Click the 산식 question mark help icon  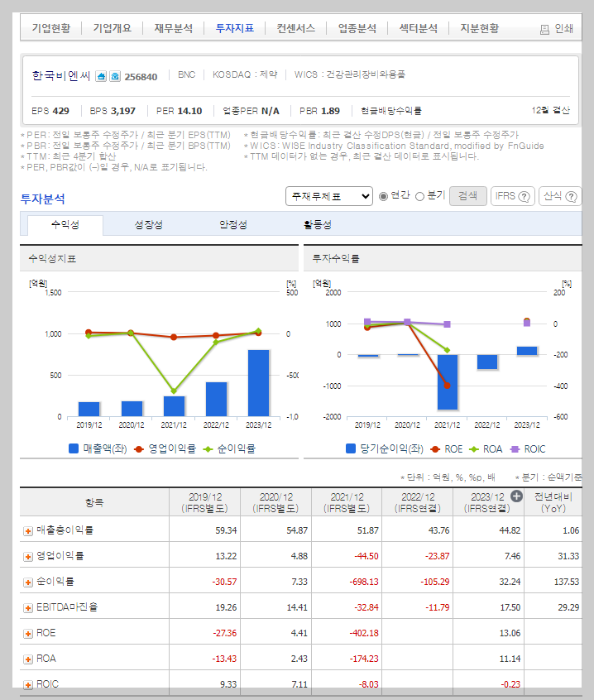571,196
